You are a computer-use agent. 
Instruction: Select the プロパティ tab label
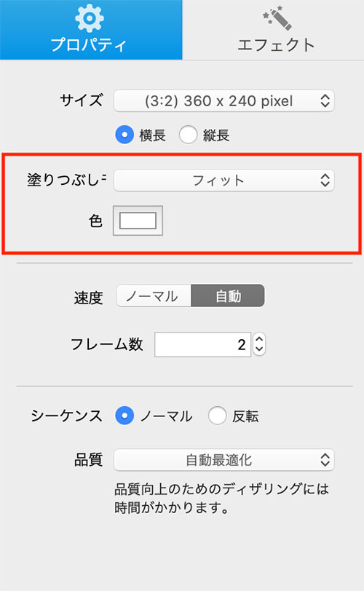[89, 45]
